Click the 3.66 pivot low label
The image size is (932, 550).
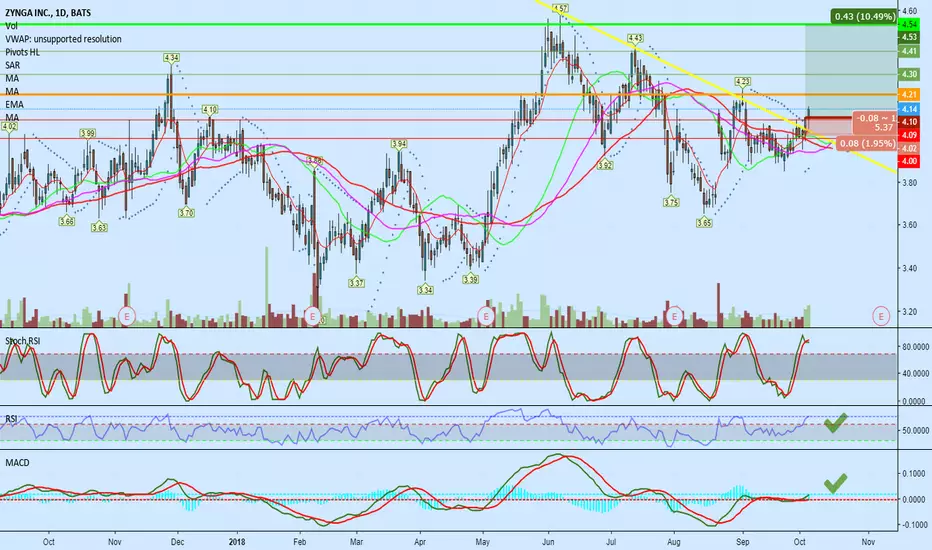67,221
